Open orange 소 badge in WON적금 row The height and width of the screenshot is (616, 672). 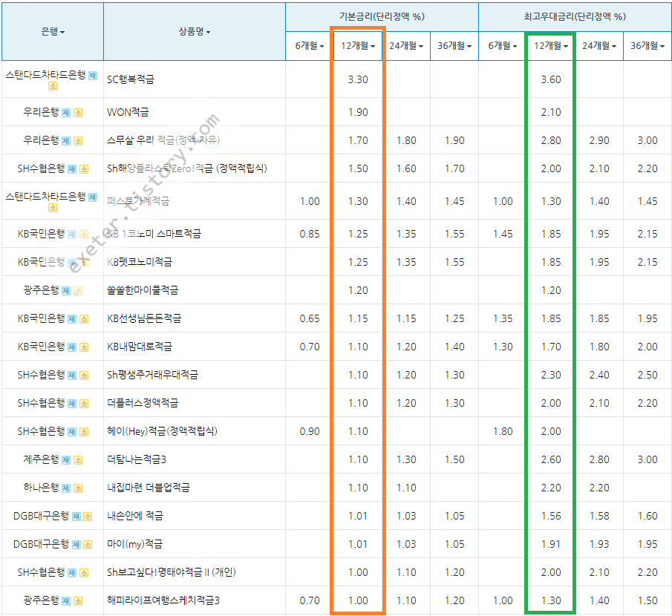[x=78, y=113]
